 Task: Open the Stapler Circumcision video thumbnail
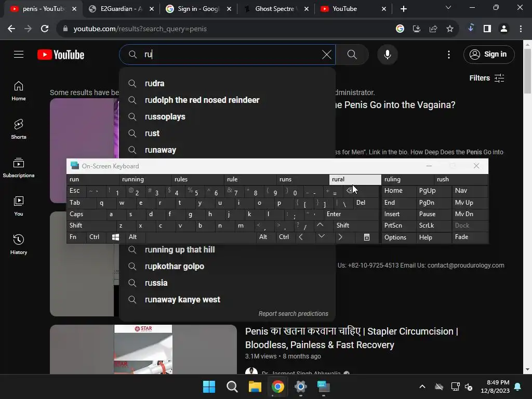[x=143, y=350]
